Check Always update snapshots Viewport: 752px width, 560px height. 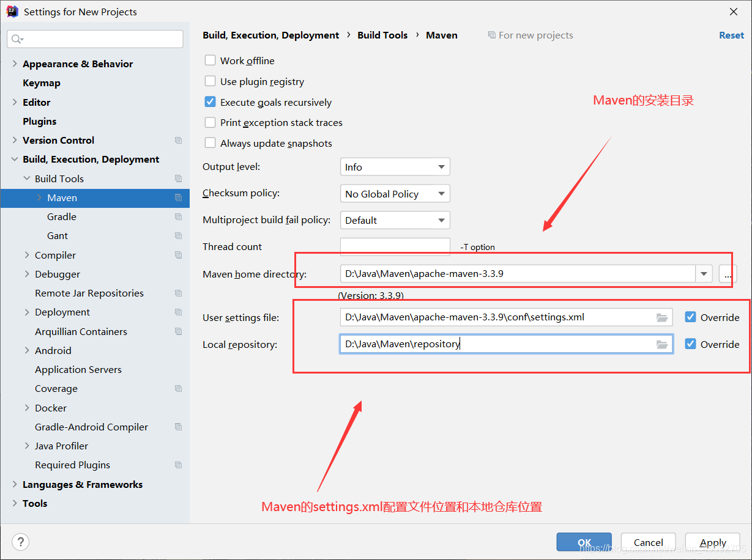[x=210, y=143]
